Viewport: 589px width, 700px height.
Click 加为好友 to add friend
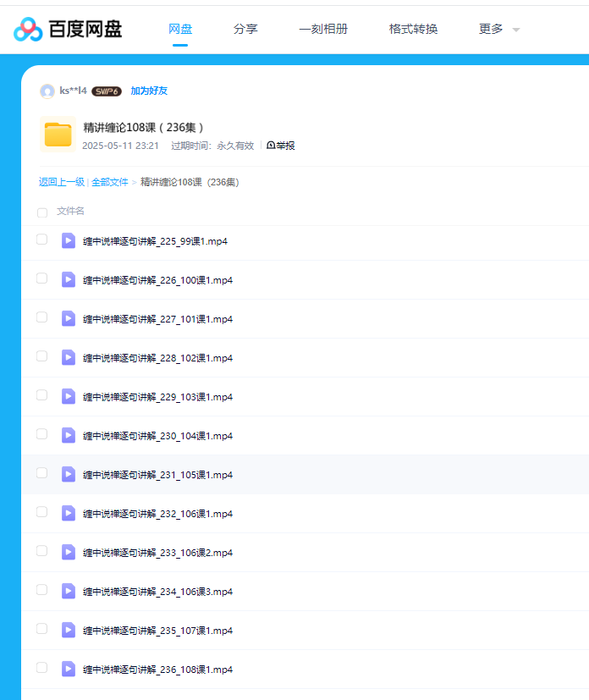point(149,91)
